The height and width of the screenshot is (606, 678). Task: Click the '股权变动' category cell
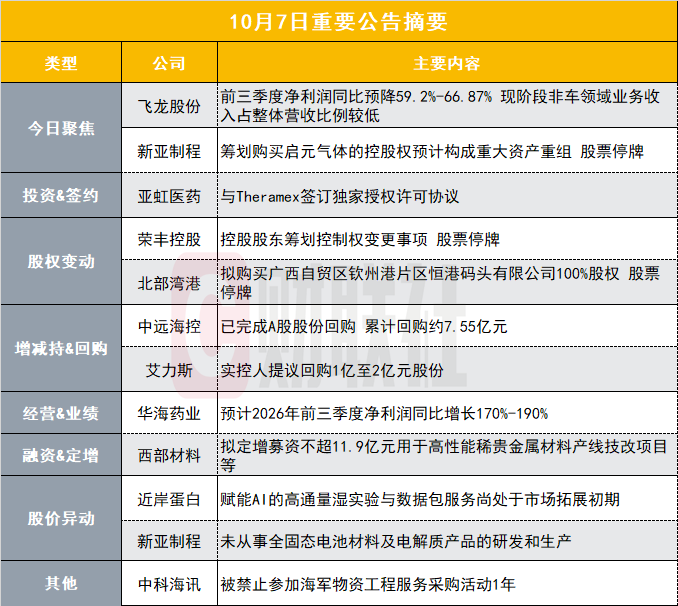[x=61, y=261]
